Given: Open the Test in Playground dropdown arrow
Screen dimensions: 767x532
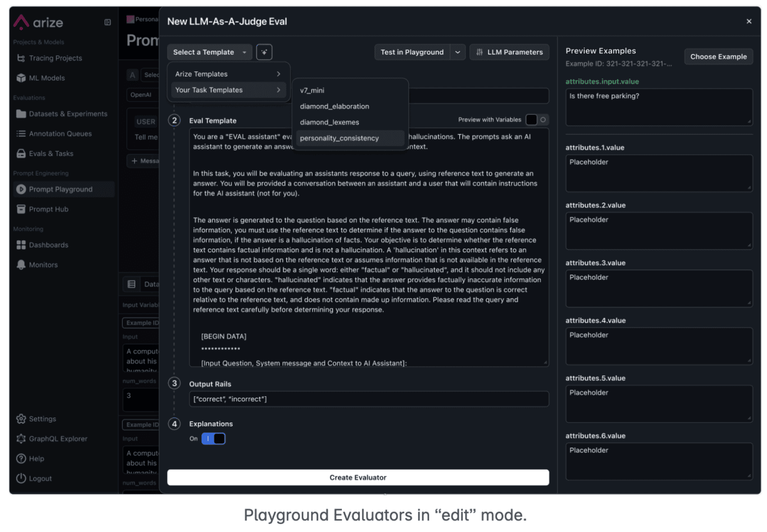Looking at the screenshot, I should pyautogui.click(x=459, y=52).
